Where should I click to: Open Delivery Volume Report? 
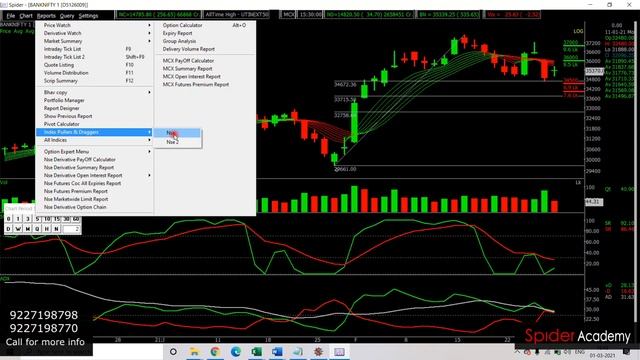(205, 49)
